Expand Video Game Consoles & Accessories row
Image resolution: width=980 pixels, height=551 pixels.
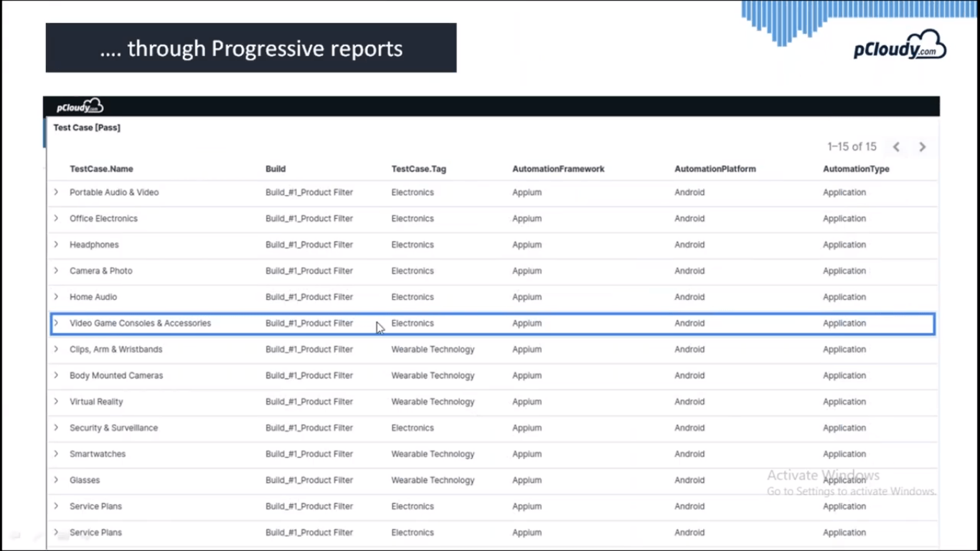point(56,323)
